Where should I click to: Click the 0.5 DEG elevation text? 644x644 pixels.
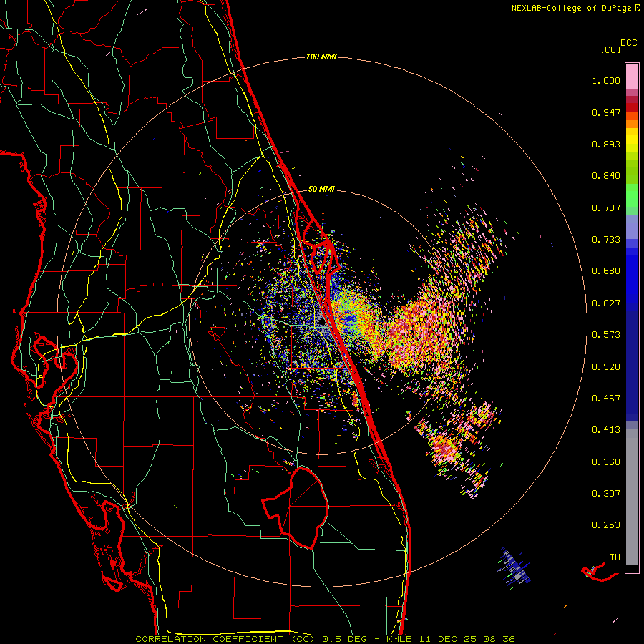pos(343,639)
